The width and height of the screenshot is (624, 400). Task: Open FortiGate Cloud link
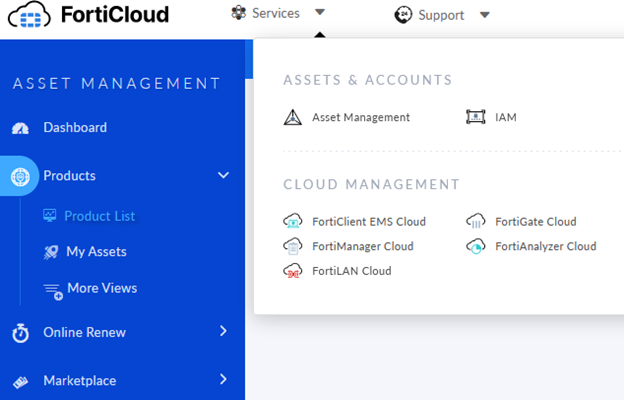point(536,222)
